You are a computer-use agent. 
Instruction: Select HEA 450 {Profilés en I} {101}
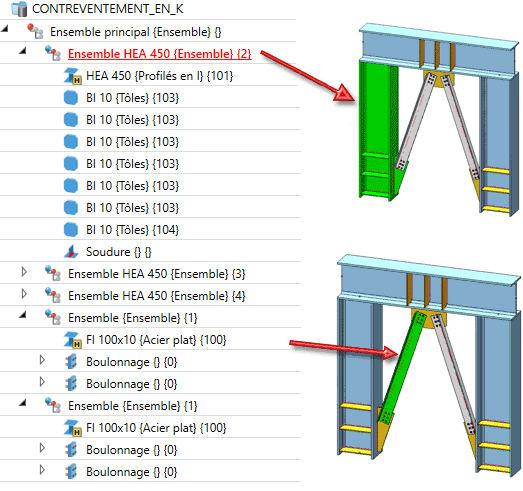coord(159,76)
